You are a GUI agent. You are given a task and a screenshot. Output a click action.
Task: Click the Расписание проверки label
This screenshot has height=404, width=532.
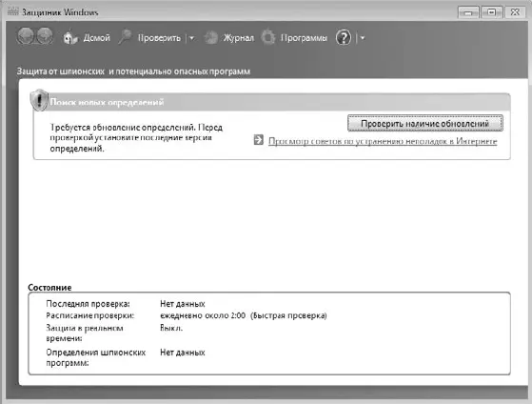(89, 315)
